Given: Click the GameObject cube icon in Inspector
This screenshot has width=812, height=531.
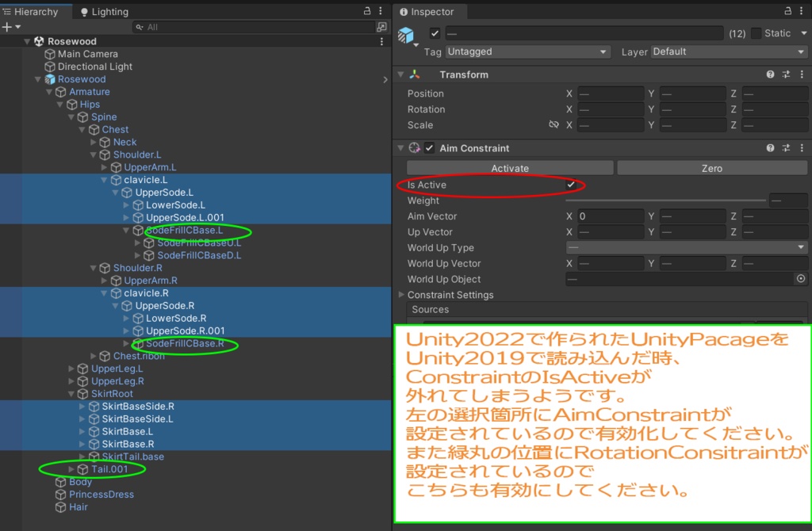Looking at the screenshot, I should point(406,35).
